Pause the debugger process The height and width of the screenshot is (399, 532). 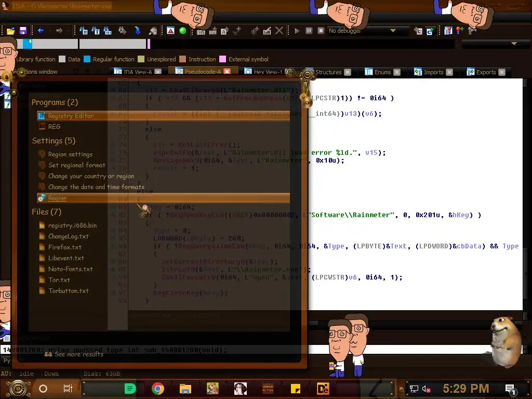(x=309, y=31)
